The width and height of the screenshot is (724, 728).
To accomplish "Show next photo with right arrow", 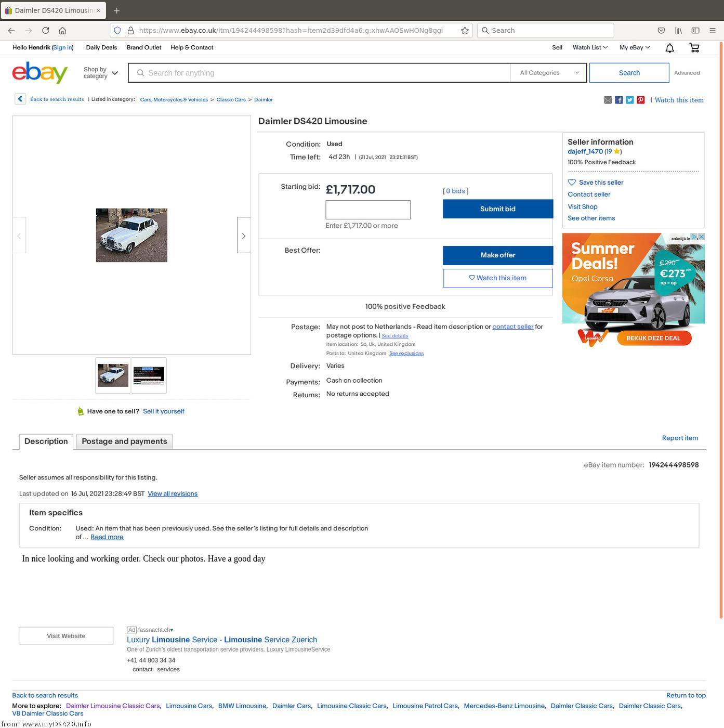I will point(243,236).
